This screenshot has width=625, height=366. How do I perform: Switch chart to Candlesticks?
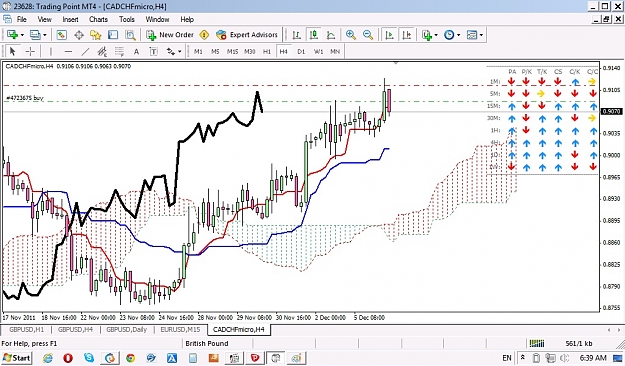tap(314, 35)
